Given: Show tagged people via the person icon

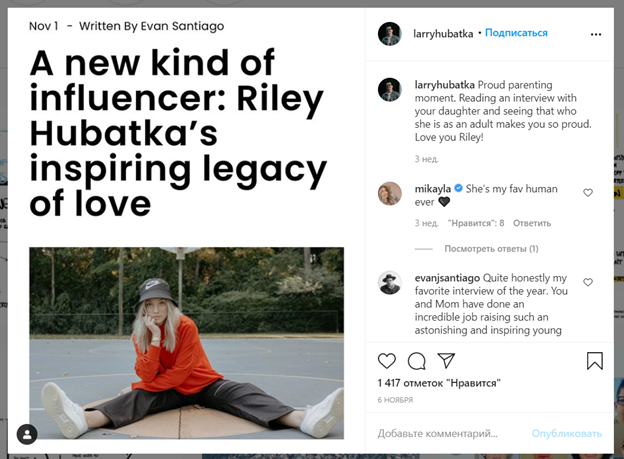Looking at the screenshot, I should (27, 434).
